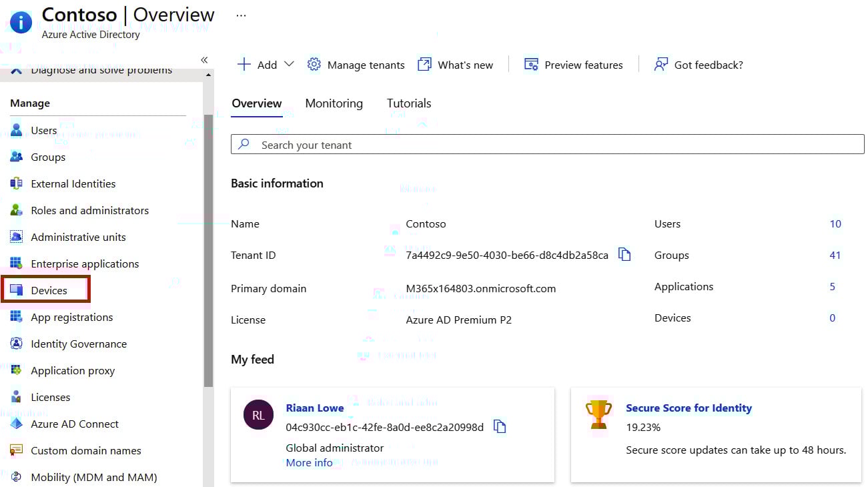
Task: Switch to the Monitoring tab
Action: coord(334,103)
